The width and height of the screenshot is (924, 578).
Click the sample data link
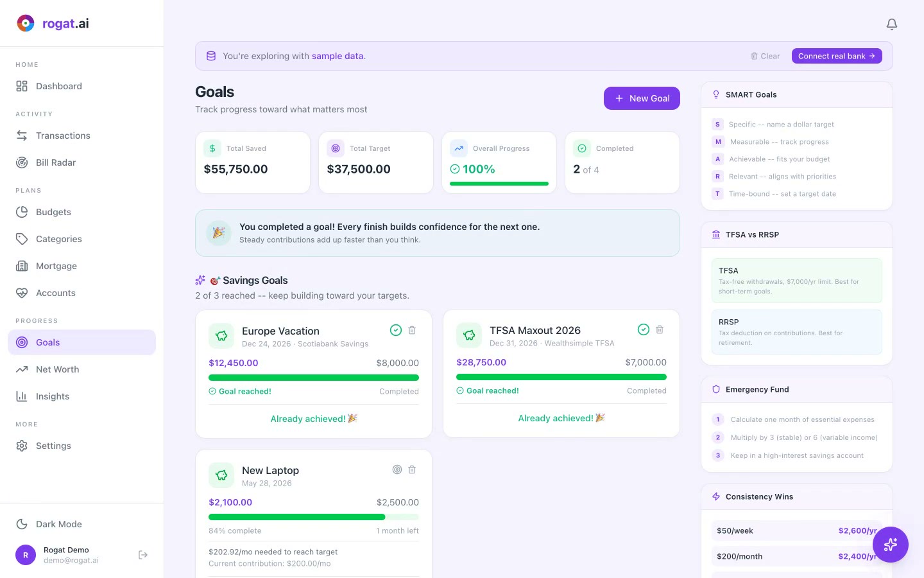click(338, 56)
